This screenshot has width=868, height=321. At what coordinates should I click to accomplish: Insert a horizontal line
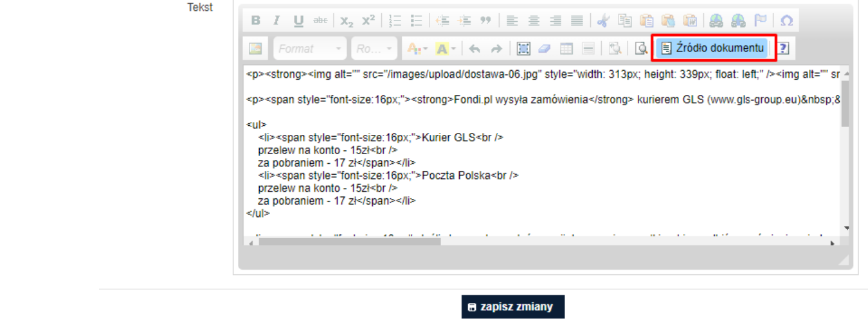pos(587,48)
